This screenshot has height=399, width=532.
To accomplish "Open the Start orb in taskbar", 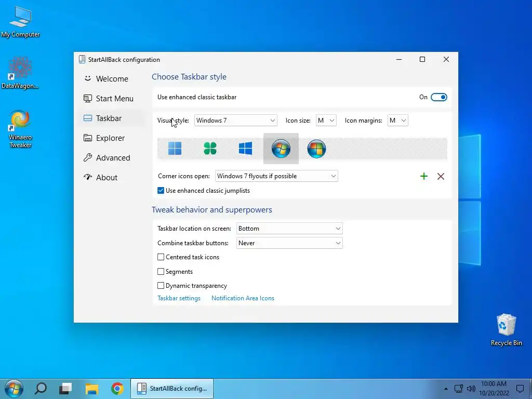I will coord(14,389).
